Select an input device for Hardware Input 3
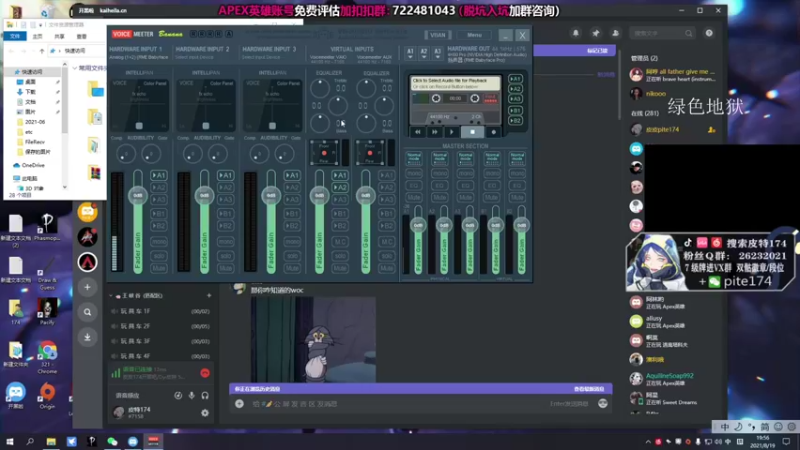This screenshot has height=450, width=800. pos(261,57)
